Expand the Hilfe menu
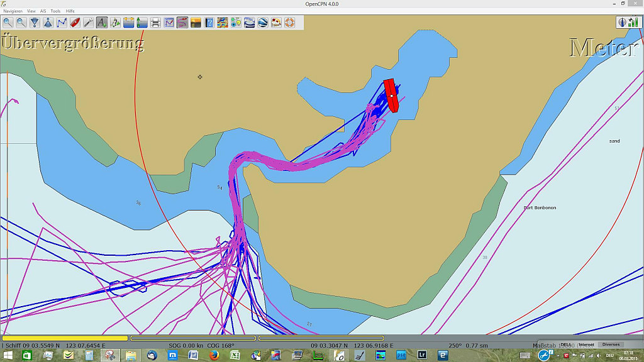 [x=70, y=11]
